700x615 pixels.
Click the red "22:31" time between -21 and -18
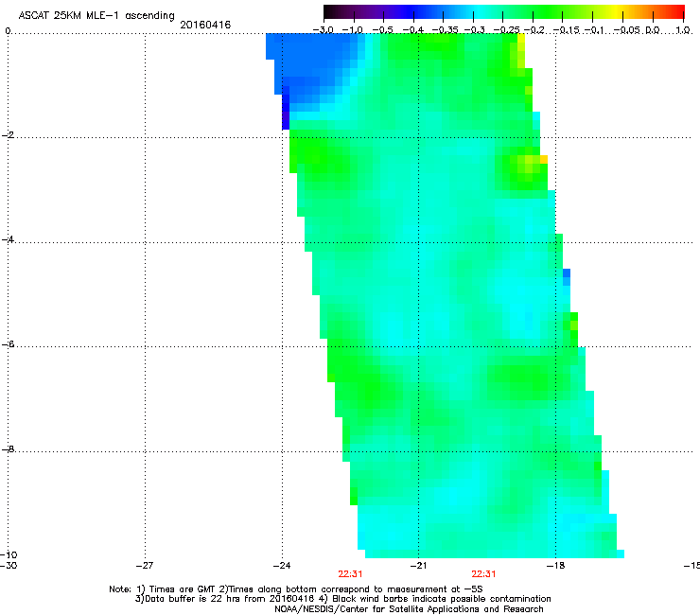pos(483,574)
